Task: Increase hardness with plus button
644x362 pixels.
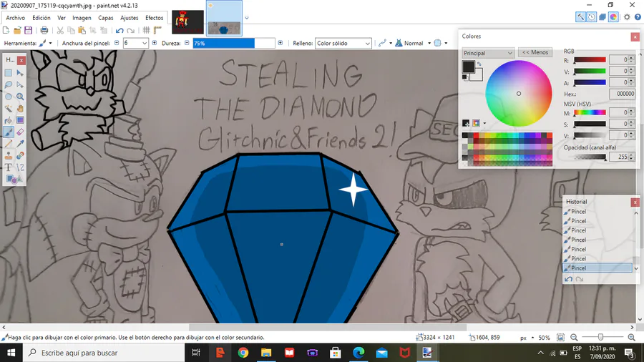Action: click(280, 43)
